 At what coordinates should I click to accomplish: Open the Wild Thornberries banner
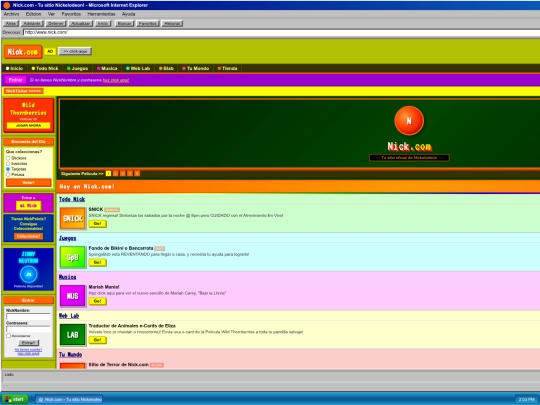[29, 115]
